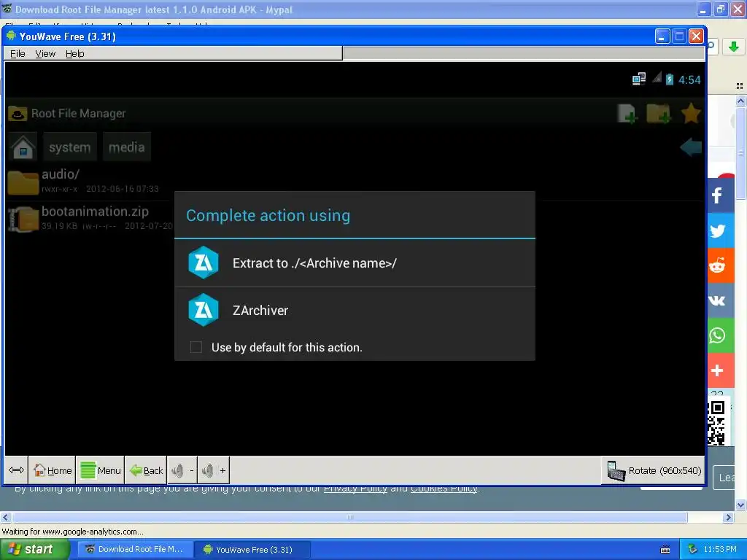Viewport: 747px width, 560px height.
Task: Click the horizontal scrollbar thumb
Action: click(349, 517)
